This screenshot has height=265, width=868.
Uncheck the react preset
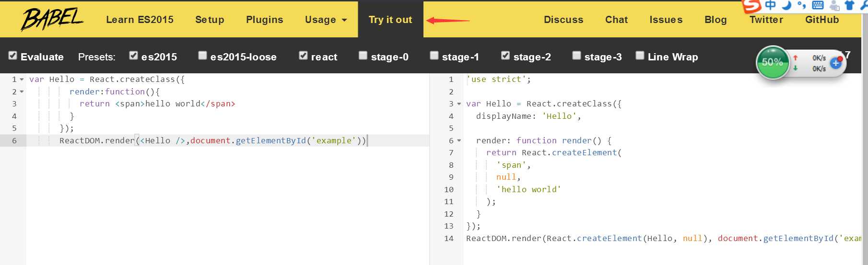303,56
